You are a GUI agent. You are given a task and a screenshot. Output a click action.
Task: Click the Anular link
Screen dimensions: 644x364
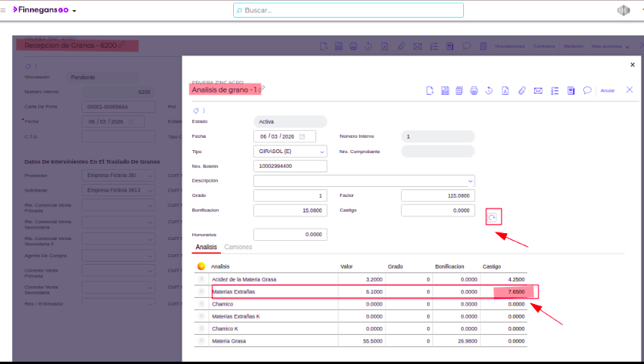(607, 91)
